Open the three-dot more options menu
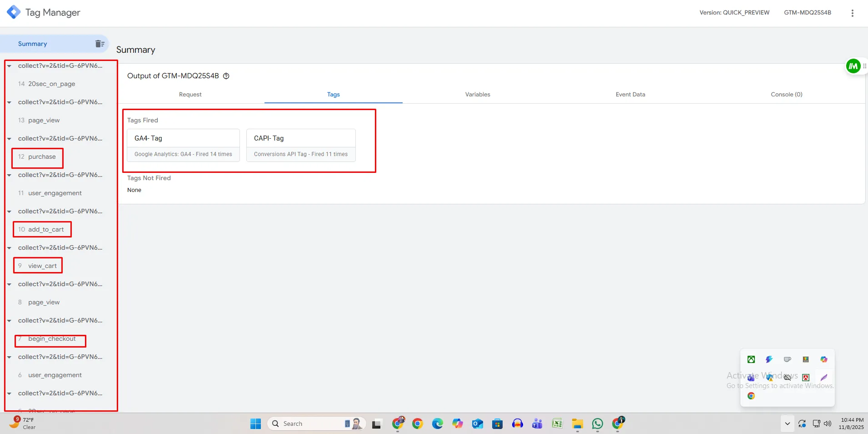Image resolution: width=868 pixels, height=434 pixels. click(852, 13)
